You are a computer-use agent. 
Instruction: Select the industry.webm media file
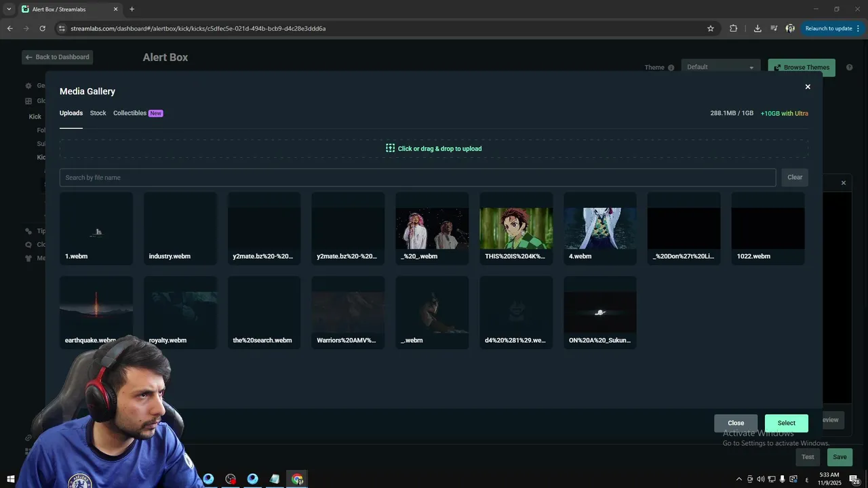tap(180, 228)
